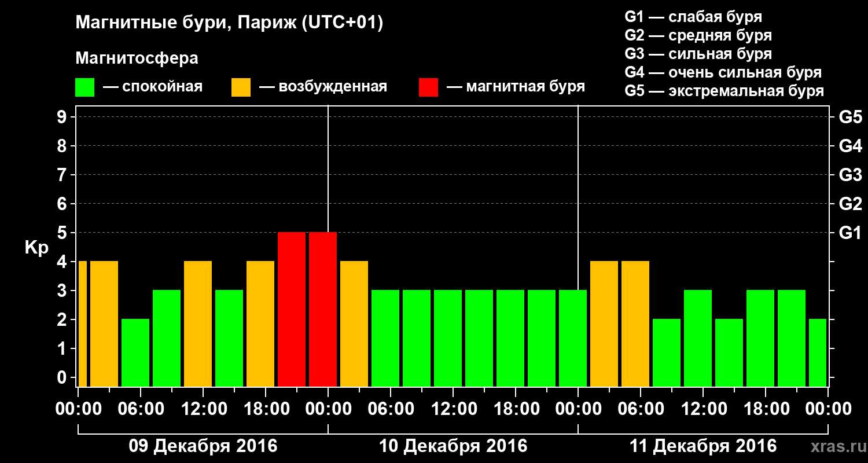Click the '— спокойная' legend label
This screenshot has width=868, height=463.
153,87
